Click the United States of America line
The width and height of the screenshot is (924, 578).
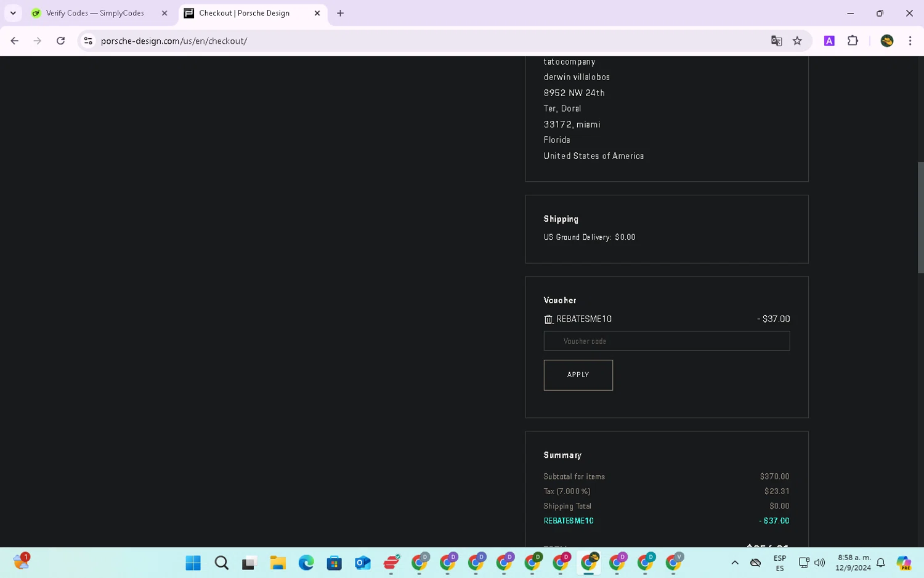click(594, 156)
